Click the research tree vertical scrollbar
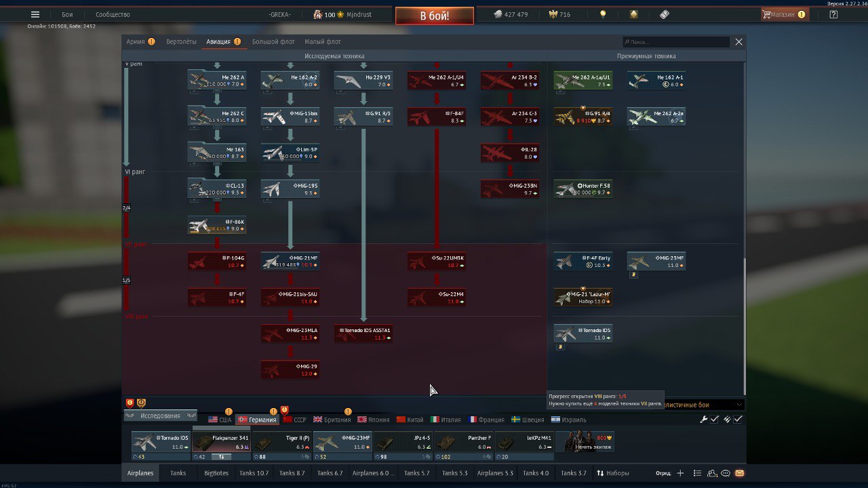 point(745,325)
